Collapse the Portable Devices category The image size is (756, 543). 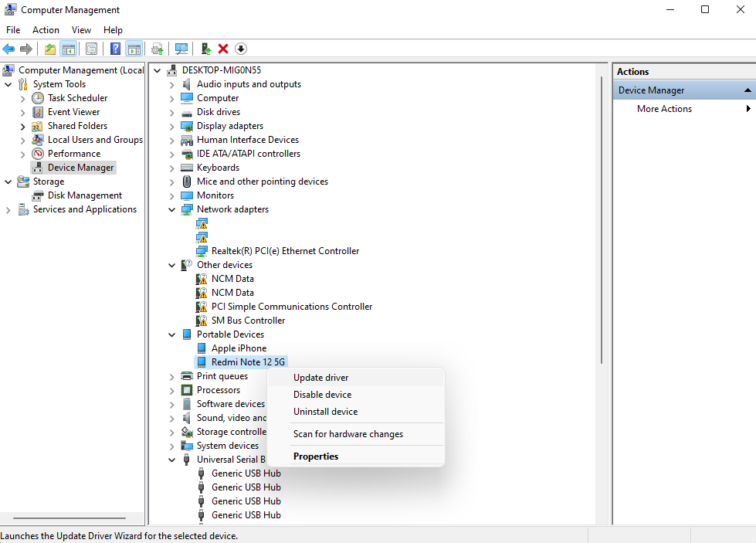172,334
